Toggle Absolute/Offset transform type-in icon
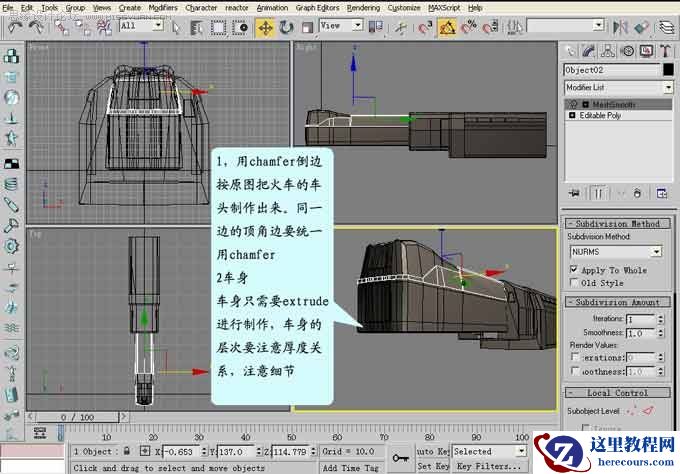This screenshot has height=474, width=680. (145, 451)
